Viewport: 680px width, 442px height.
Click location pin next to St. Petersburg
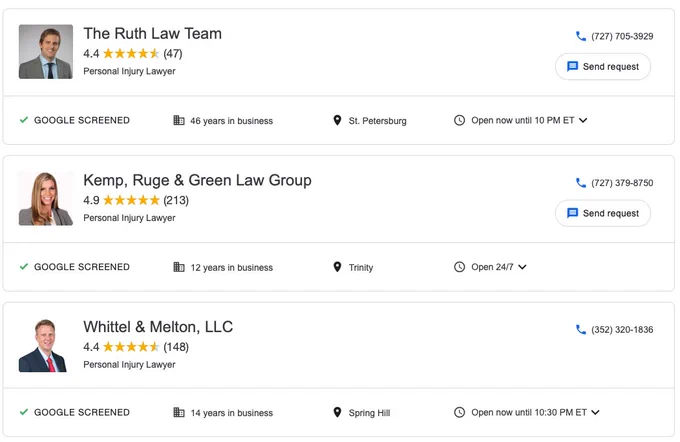[x=337, y=120]
